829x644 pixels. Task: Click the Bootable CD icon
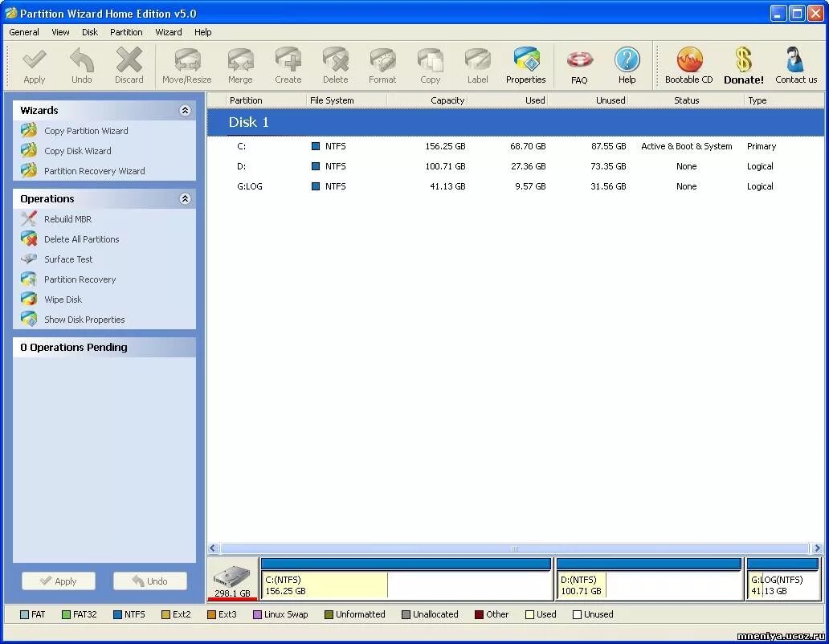pyautogui.click(x=689, y=59)
